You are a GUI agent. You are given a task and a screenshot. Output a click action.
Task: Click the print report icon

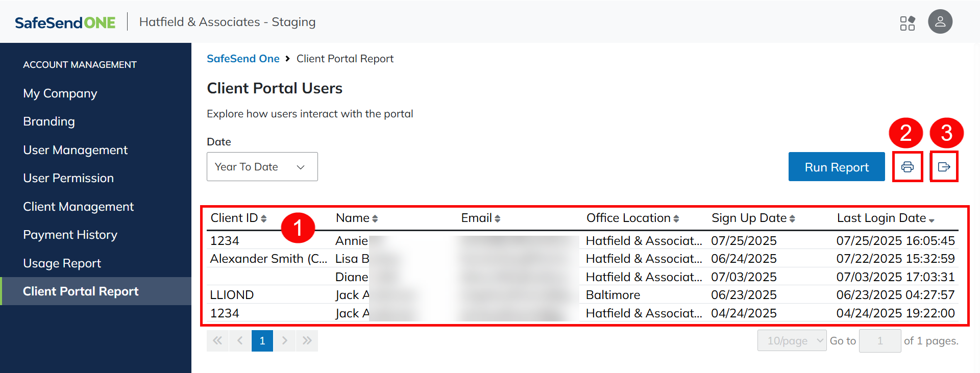pos(907,167)
